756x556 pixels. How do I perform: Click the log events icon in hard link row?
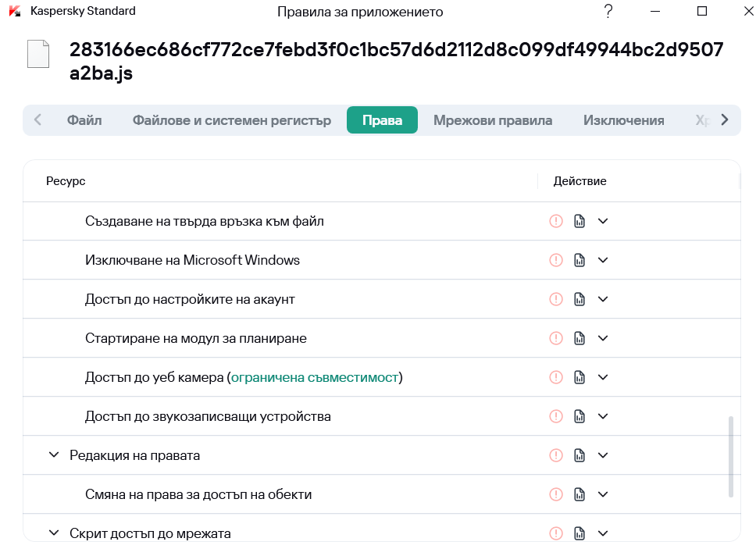[579, 221]
